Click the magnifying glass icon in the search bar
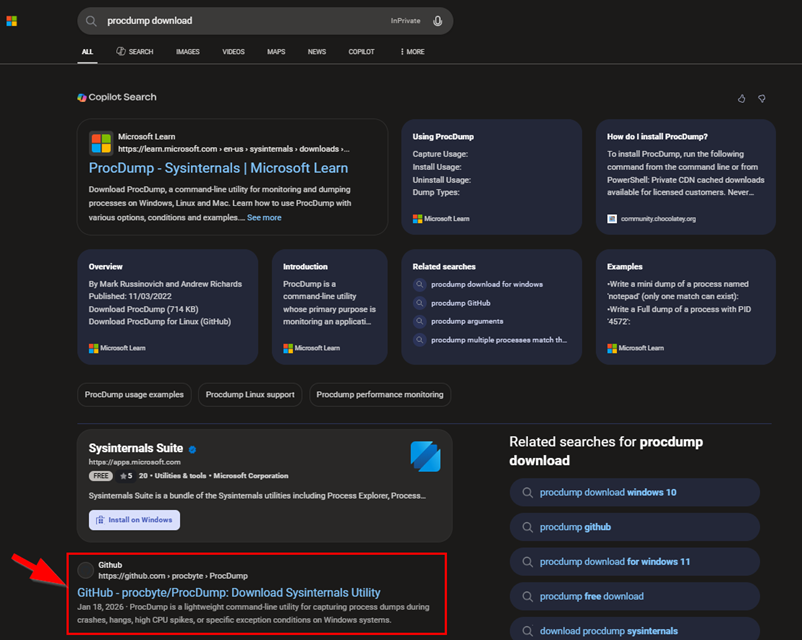The image size is (802, 640). (x=90, y=20)
